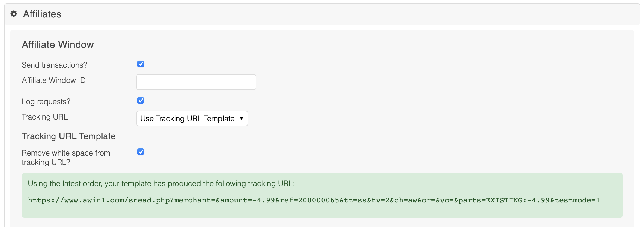Click the Affiliates header bar background
Screen dimensions: 644x227
(x=322, y=14)
